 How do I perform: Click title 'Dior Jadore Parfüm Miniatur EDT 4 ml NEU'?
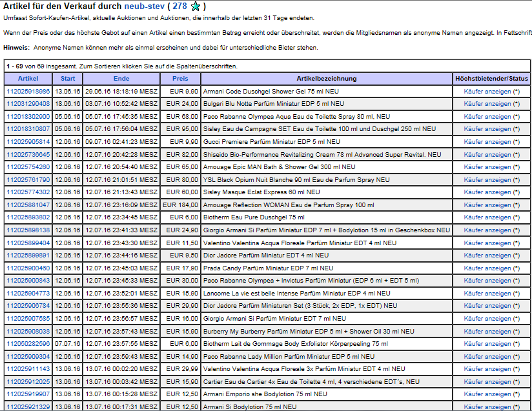click(265, 255)
